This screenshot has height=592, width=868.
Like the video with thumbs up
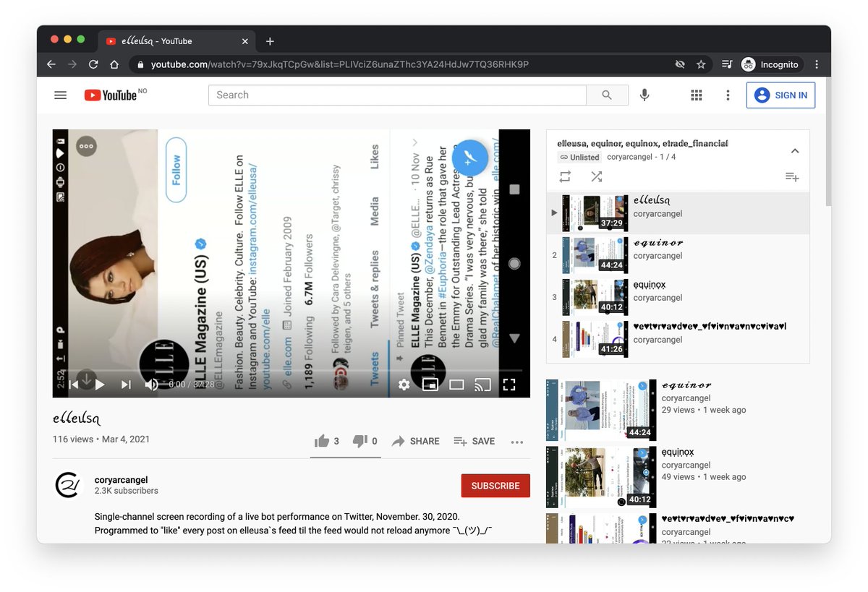[327, 441]
